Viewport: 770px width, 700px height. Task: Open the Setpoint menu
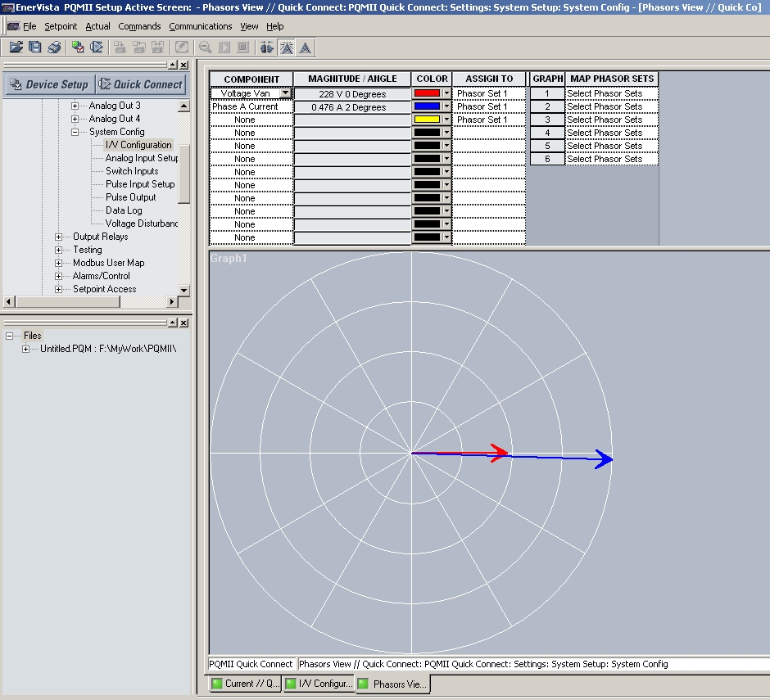(x=61, y=26)
